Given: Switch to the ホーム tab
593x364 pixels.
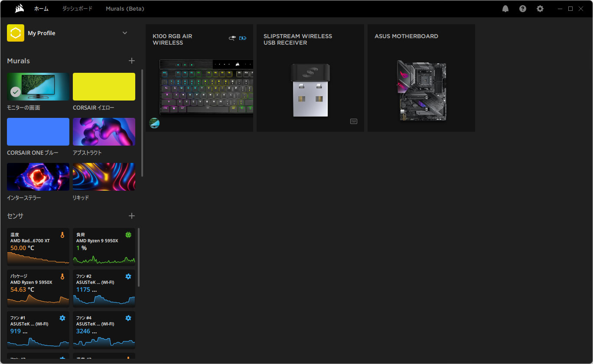Looking at the screenshot, I should pos(41,9).
